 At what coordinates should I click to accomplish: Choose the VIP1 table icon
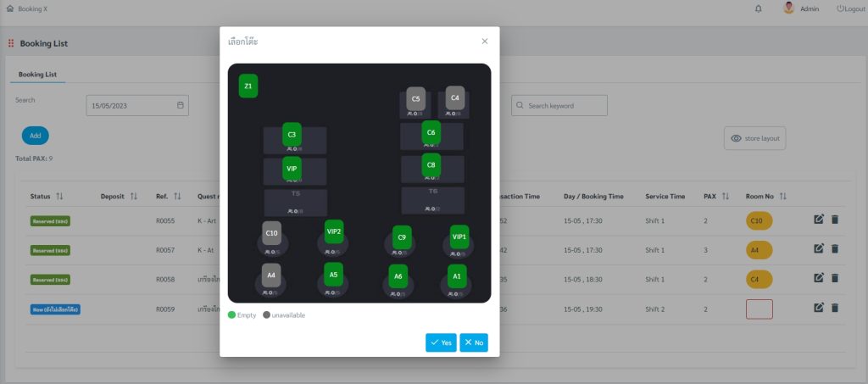pyautogui.click(x=459, y=237)
